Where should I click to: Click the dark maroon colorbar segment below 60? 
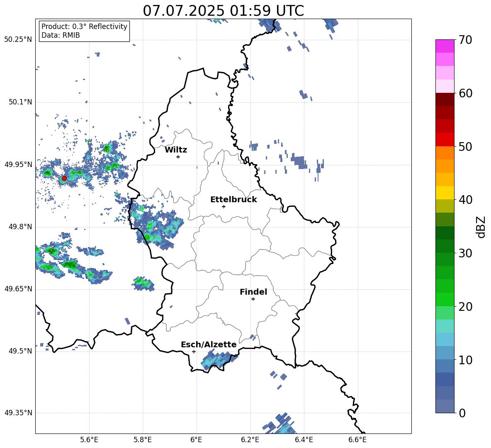click(x=445, y=99)
